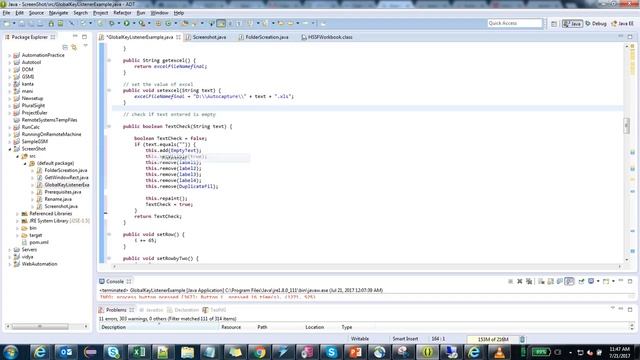Open PowerPoint from the taskbar
640x360 pixels.
(356, 352)
